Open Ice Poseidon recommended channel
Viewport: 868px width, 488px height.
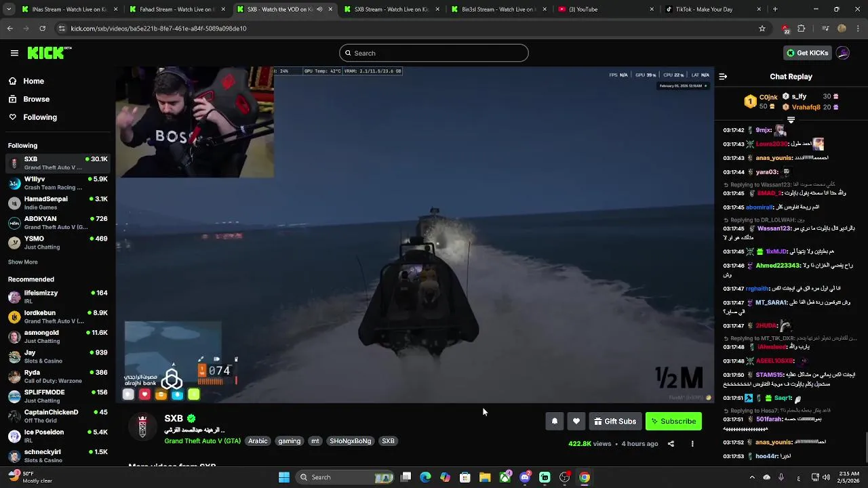(58, 436)
